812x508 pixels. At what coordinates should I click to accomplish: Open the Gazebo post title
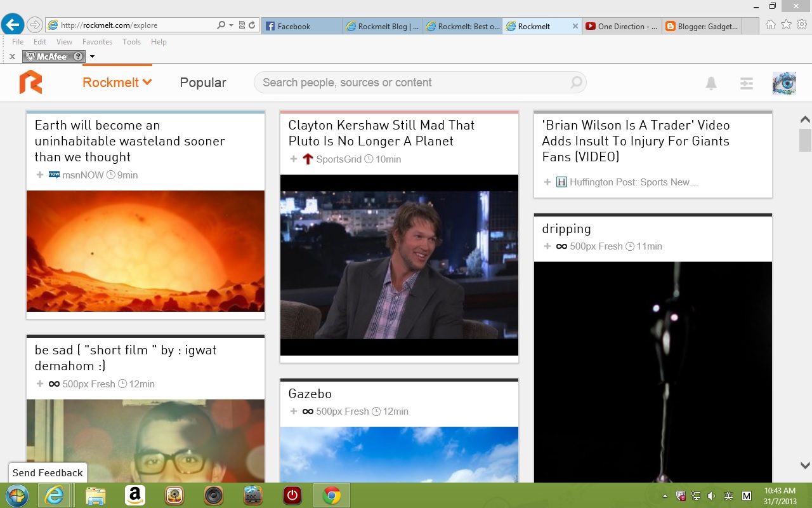click(x=310, y=394)
